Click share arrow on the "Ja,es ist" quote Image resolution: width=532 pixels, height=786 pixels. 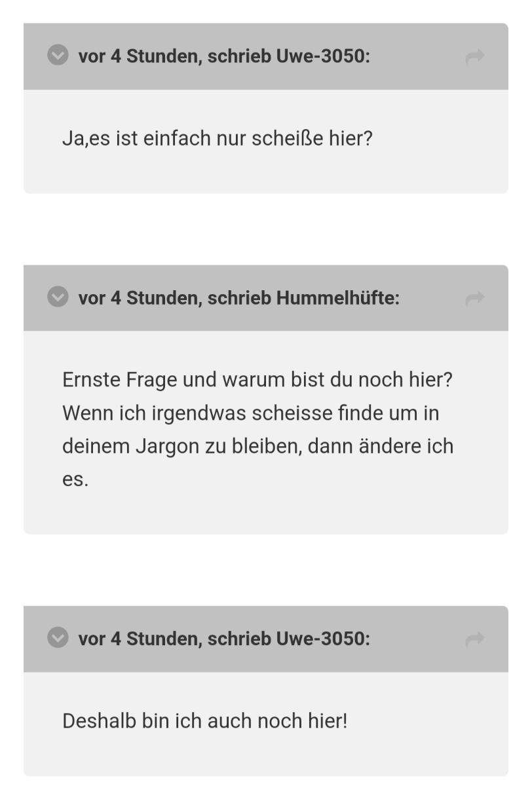click(x=474, y=57)
